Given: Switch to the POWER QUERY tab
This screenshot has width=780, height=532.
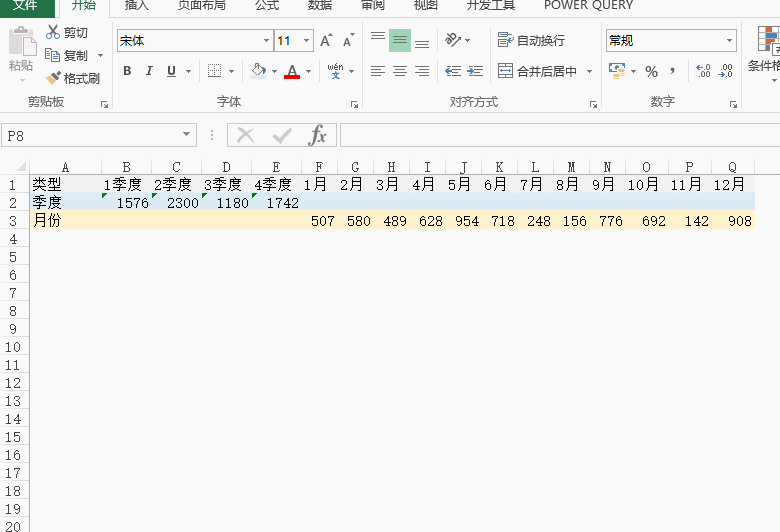Looking at the screenshot, I should 588,5.
